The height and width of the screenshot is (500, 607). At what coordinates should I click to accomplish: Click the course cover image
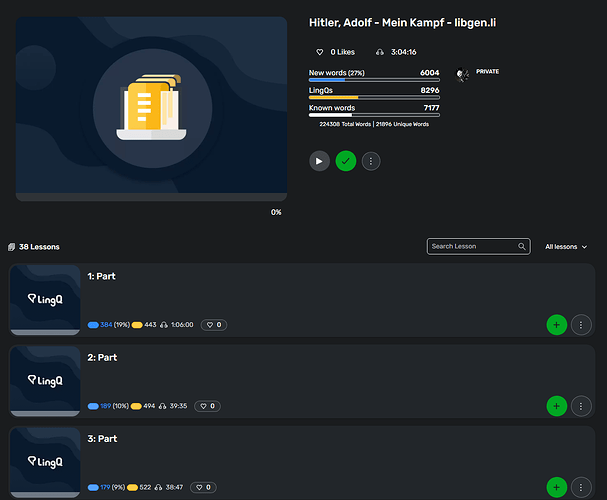click(151, 109)
